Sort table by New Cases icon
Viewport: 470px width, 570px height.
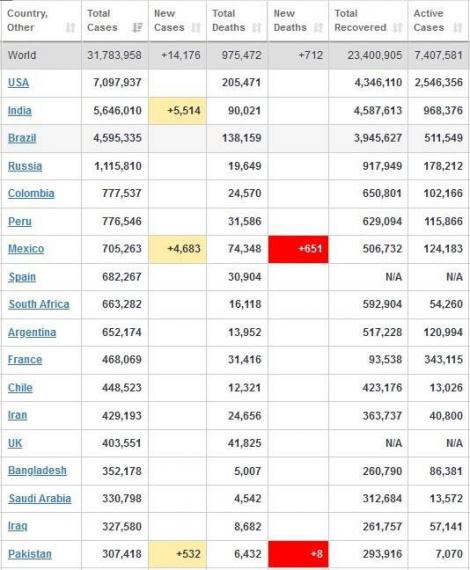pyautogui.click(x=196, y=28)
